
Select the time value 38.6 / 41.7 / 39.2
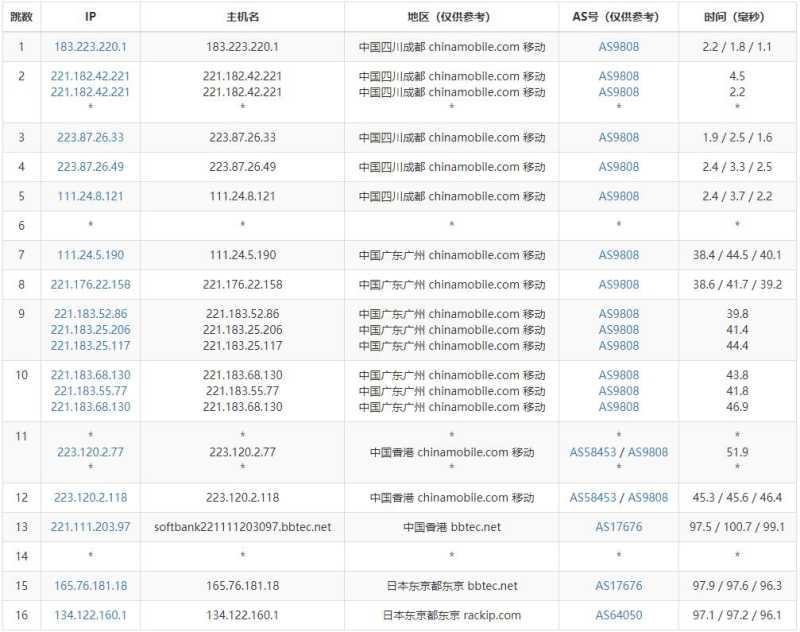[737, 285]
